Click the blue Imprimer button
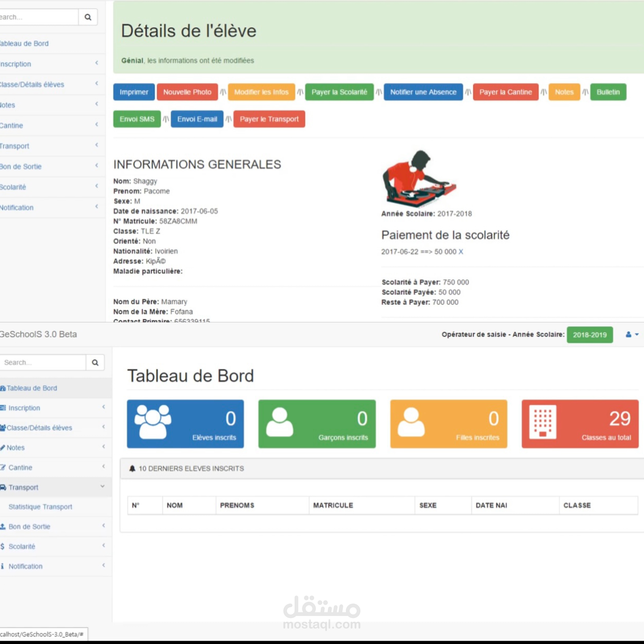The width and height of the screenshot is (644, 644). click(134, 92)
